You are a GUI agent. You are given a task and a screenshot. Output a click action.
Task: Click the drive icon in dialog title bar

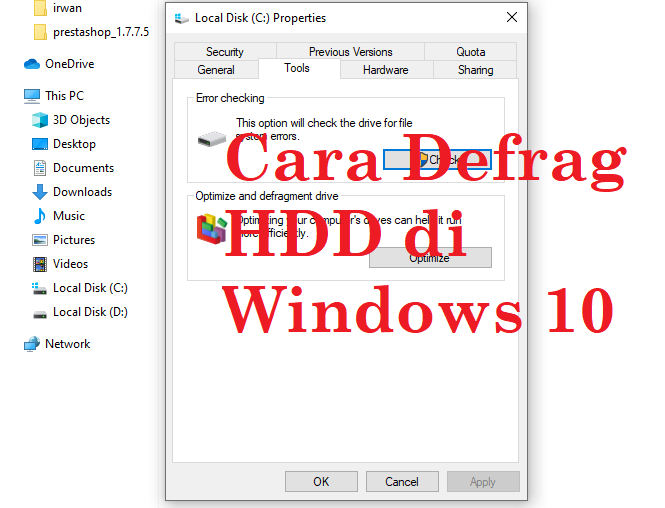tap(182, 18)
